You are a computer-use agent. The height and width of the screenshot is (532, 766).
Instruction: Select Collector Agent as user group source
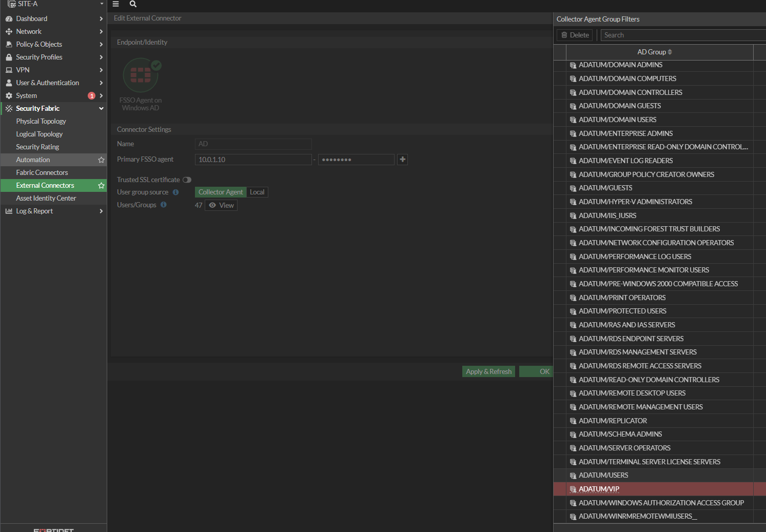point(221,192)
